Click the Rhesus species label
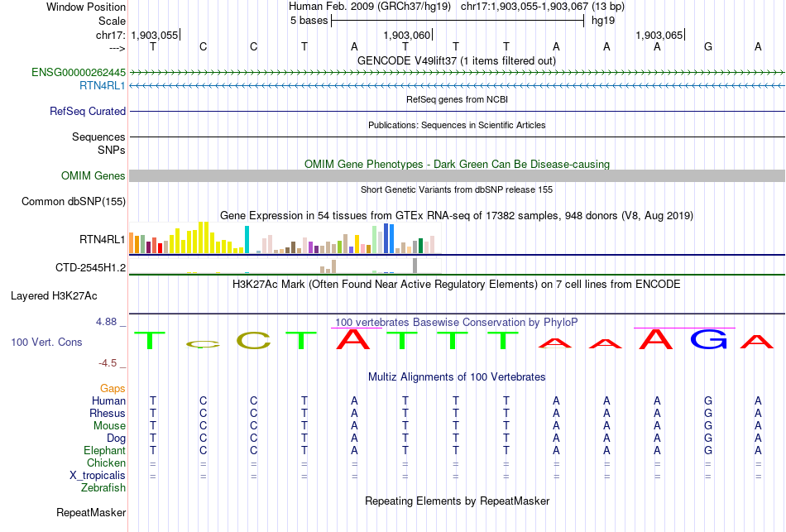The height and width of the screenshot is (532, 786). tap(108, 414)
